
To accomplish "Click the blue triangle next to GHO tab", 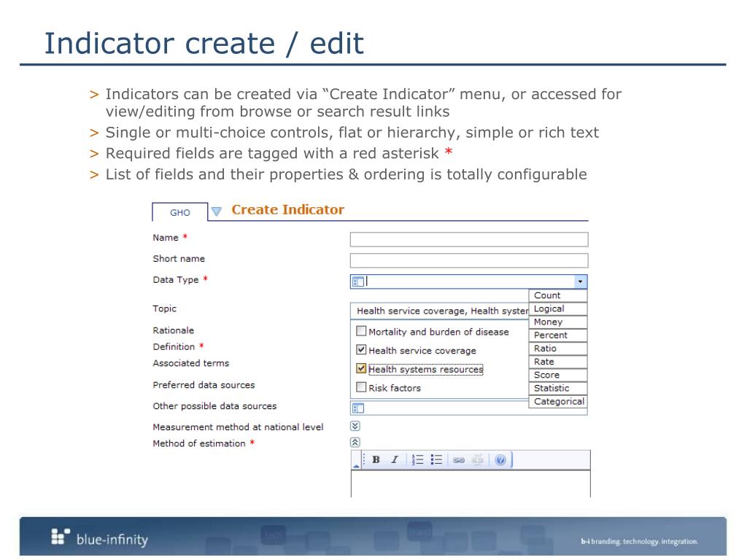I will (216, 211).
